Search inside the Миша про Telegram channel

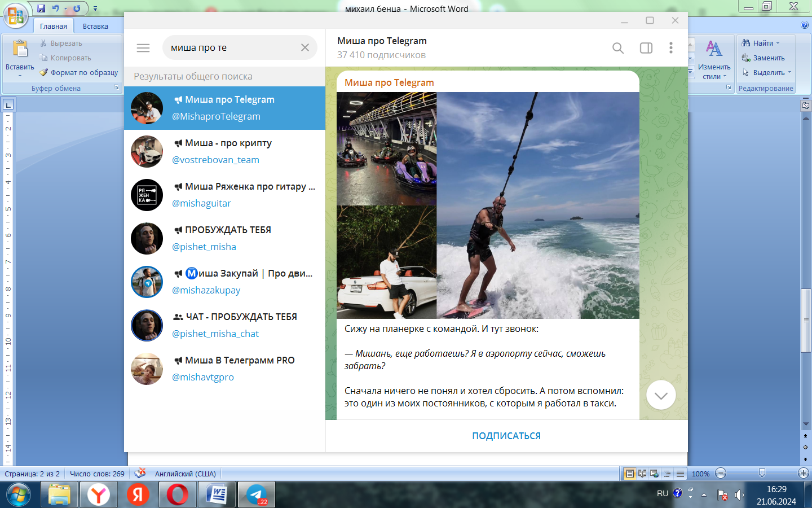618,48
